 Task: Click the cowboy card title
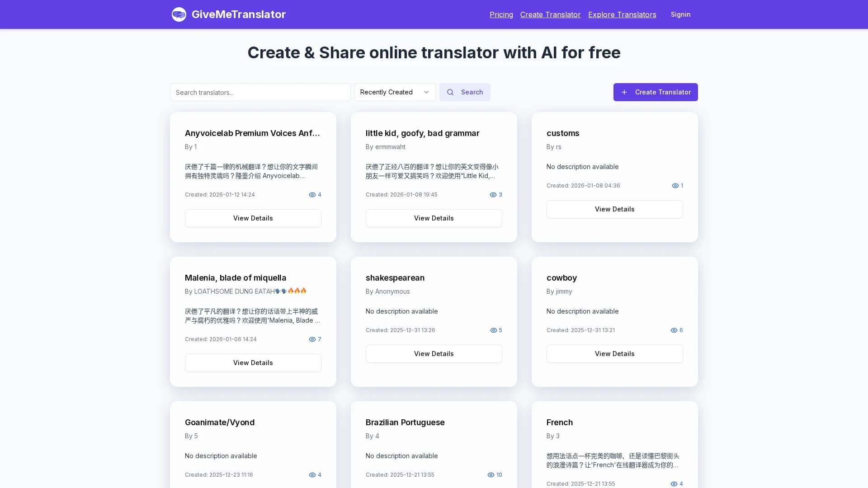click(x=561, y=278)
